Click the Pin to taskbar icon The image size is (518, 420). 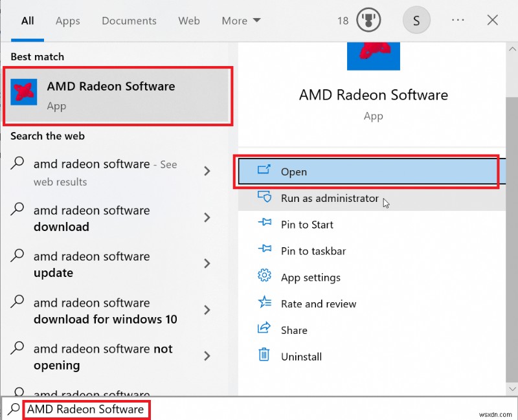265,250
